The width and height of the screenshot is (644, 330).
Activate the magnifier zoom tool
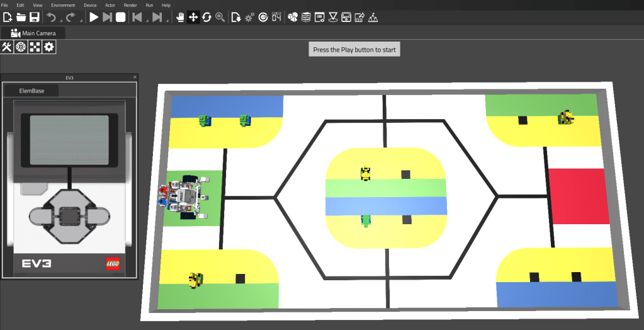[x=220, y=17]
